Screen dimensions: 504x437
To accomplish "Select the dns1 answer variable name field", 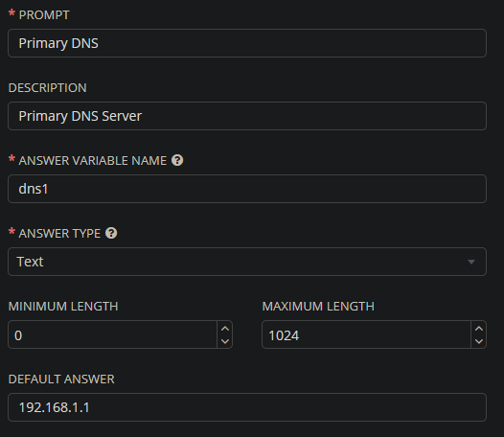I will tap(247, 189).
